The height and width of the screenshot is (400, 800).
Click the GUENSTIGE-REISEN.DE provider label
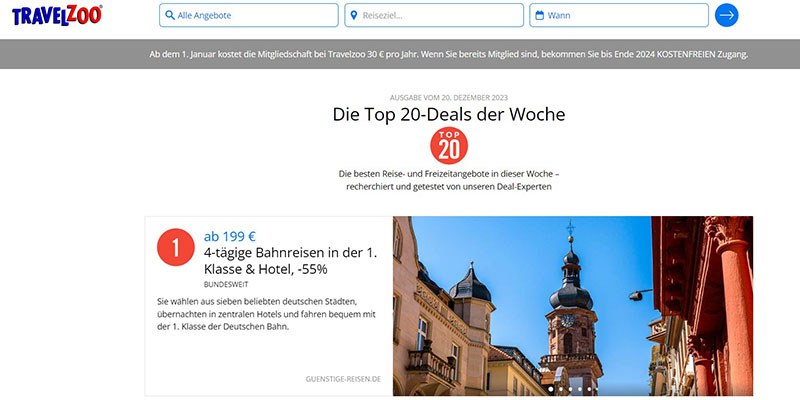tap(343, 379)
